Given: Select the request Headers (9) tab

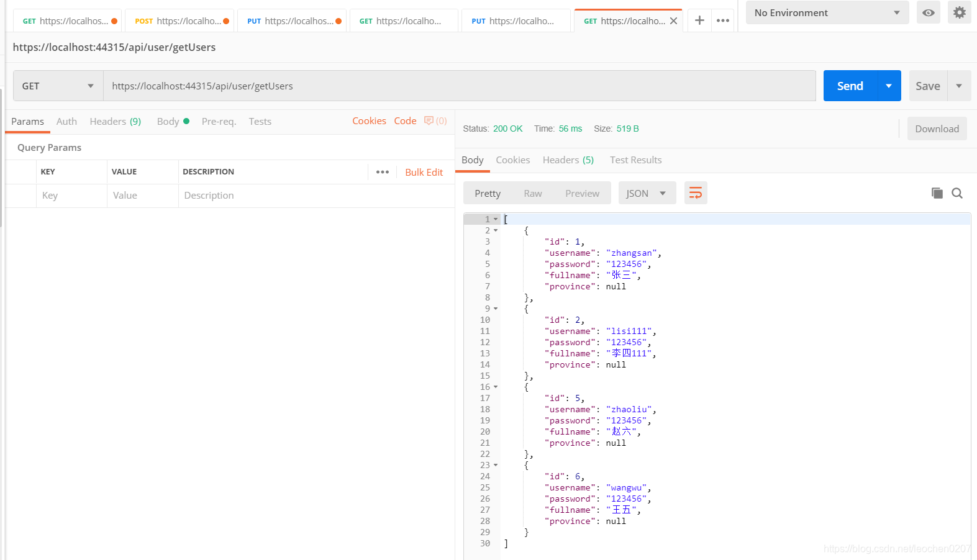Looking at the screenshot, I should pyautogui.click(x=116, y=121).
